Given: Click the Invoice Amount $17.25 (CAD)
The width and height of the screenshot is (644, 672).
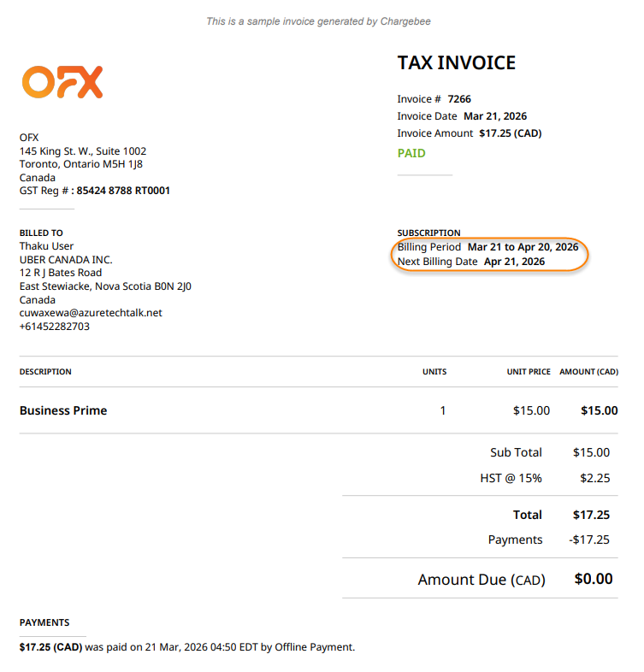Looking at the screenshot, I should click(x=510, y=133).
